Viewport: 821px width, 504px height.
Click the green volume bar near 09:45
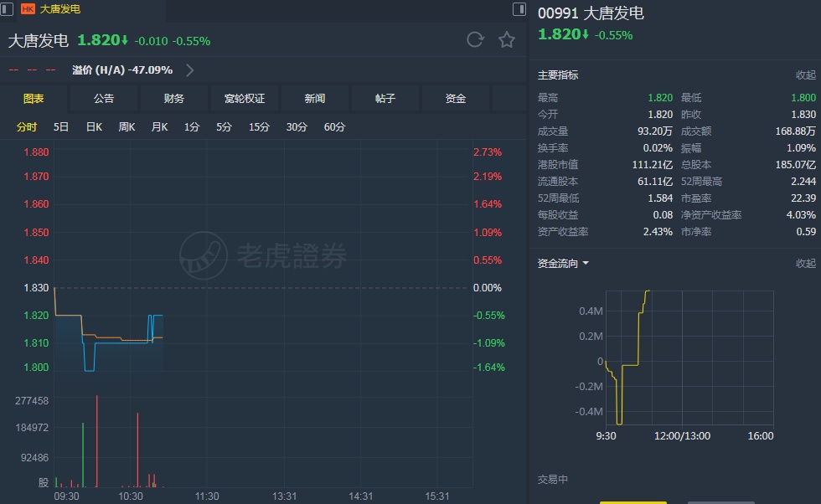pos(83,455)
